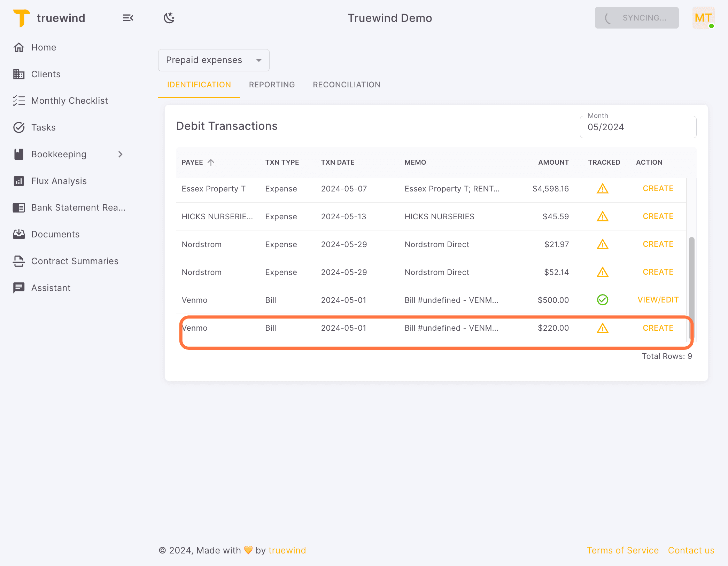Expand the Bookkeeping sidebar item
The width and height of the screenshot is (728, 566).
coord(120,154)
